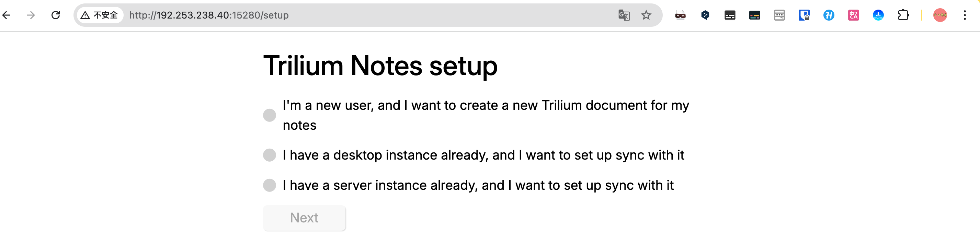The width and height of the screenshot is (980, 243).
Task: Open the Extensions puzzle-piece menu
Action: tap(903, 15)
